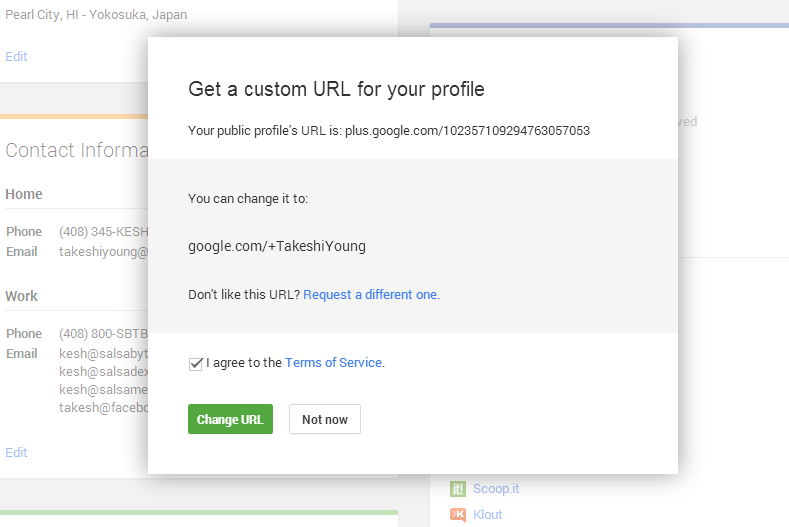Click the work phone (408) 800-SBTB
Screen dimensions: 789x527
click(103, 334)
